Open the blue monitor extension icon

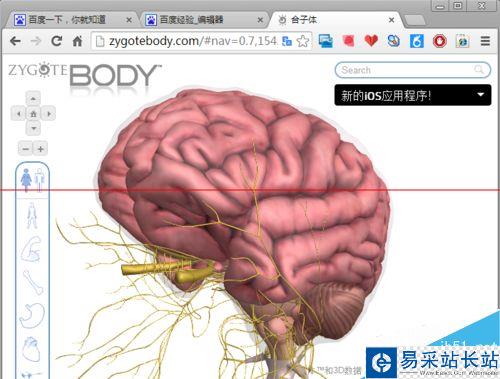[x=325, y=41]
